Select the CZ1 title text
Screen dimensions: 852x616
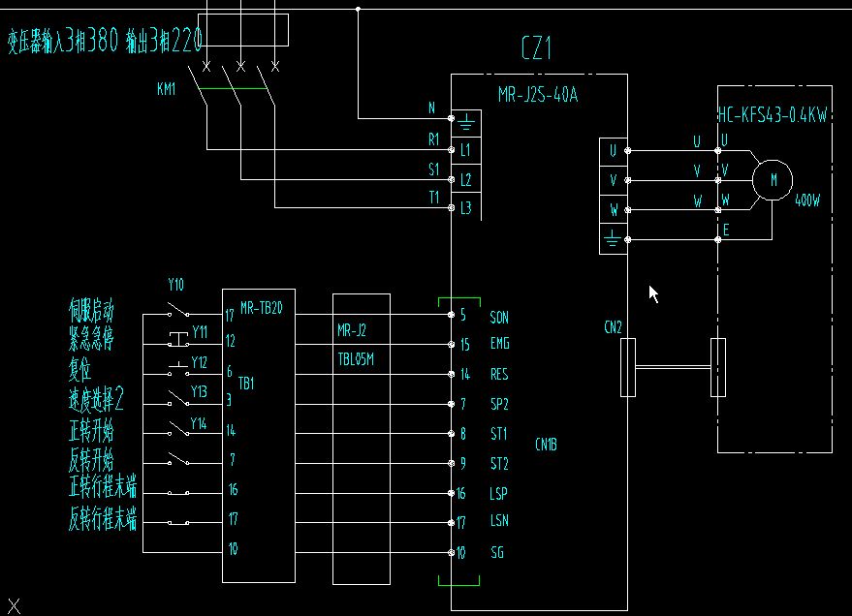coord(537,49)
